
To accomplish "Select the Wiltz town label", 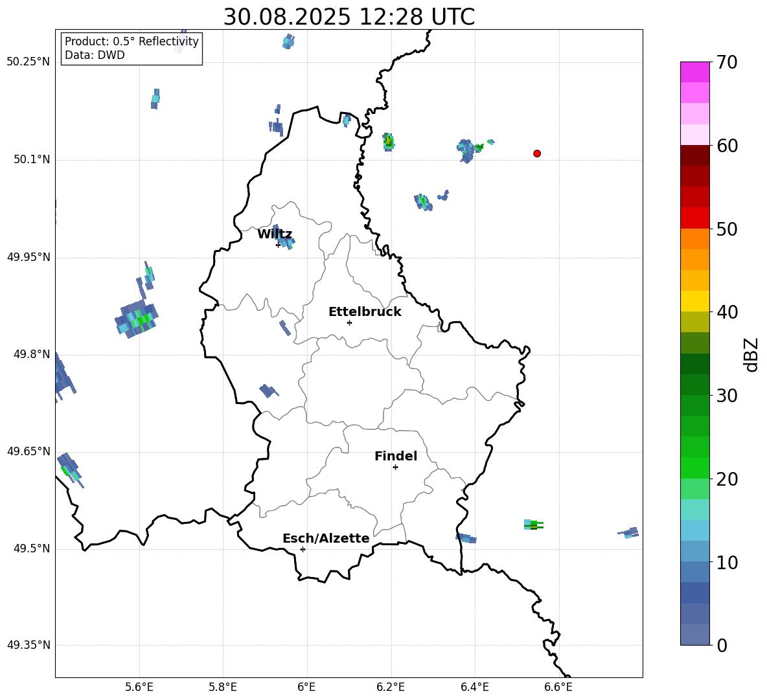I will click(x=275, y=234).
